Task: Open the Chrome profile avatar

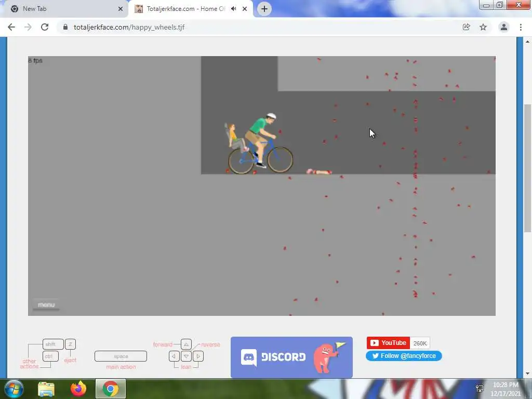Action: click(504, 27)
